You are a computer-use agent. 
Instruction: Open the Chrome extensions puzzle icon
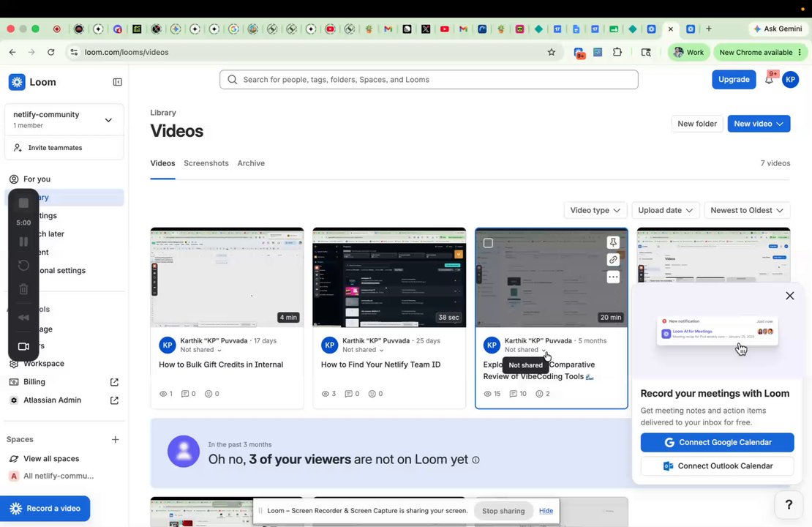click(x=617, y=52)
